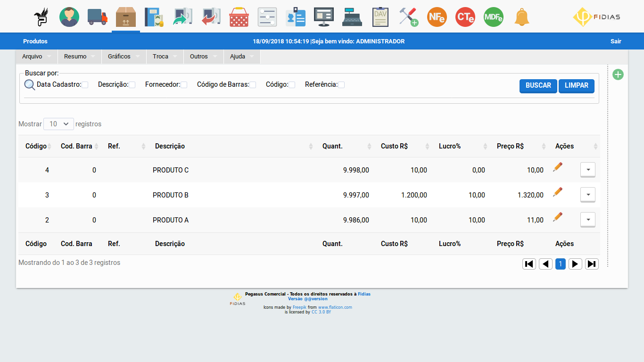
Task: Open the DAV clipboard icon
Action: click(380, 17)
